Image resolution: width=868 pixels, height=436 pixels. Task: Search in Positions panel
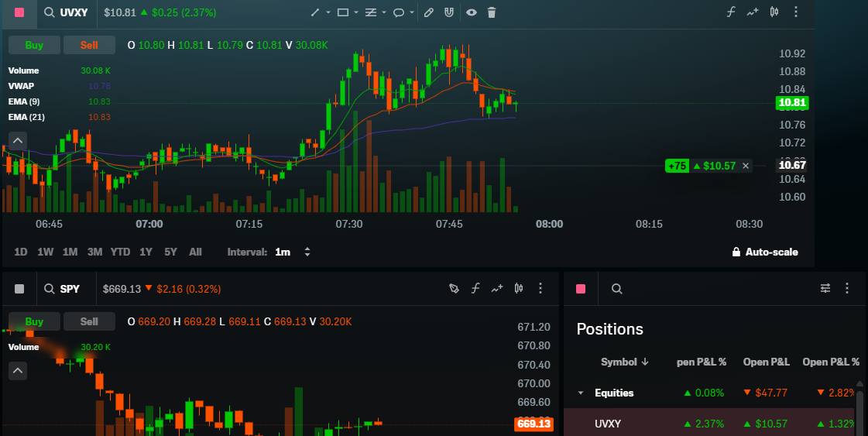pos(616,289)
